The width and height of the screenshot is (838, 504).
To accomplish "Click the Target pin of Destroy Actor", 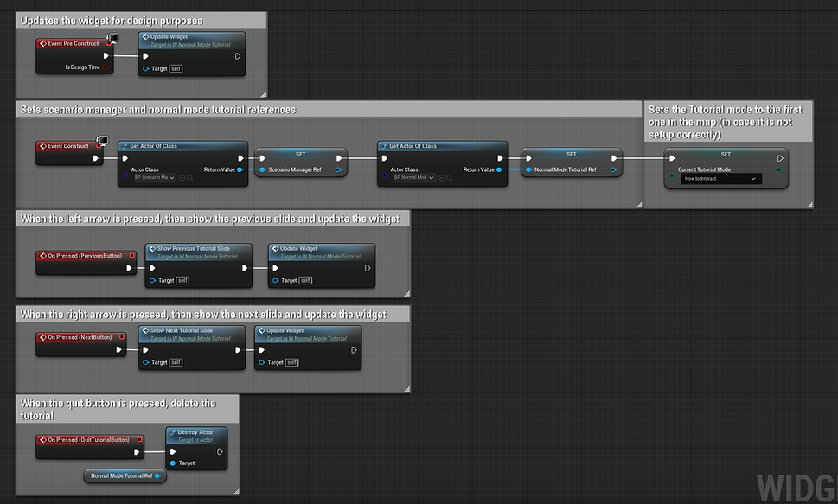I will [x=173, y=463].
